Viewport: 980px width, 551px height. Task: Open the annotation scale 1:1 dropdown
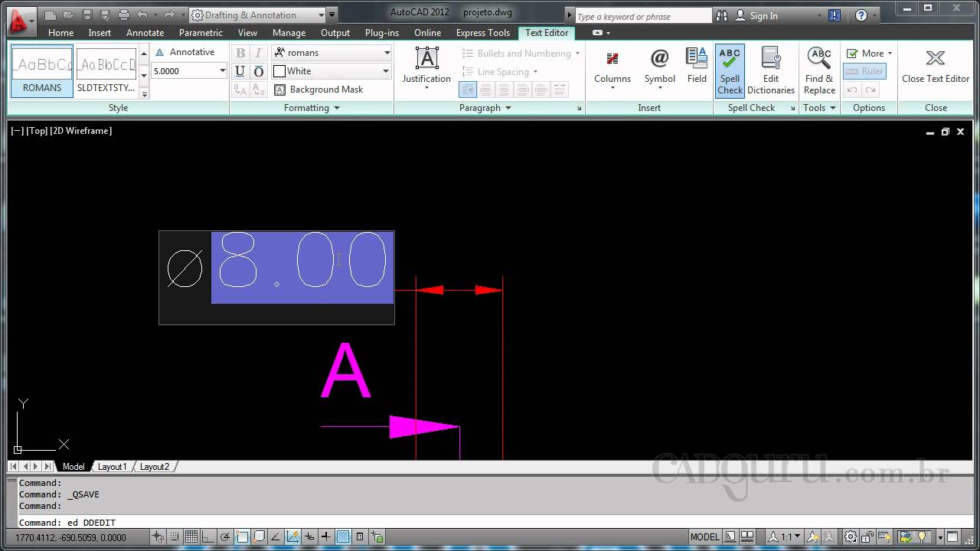tap(786, 537)
